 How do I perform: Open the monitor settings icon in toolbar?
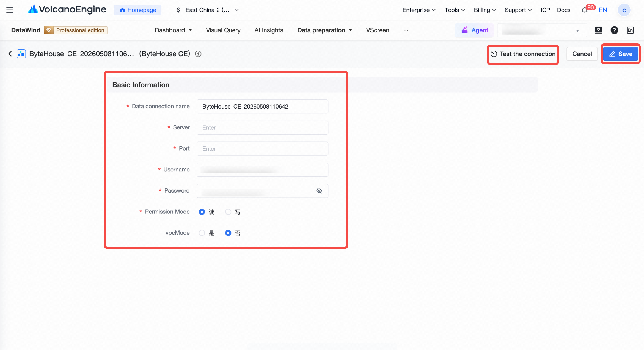[598, 30]
